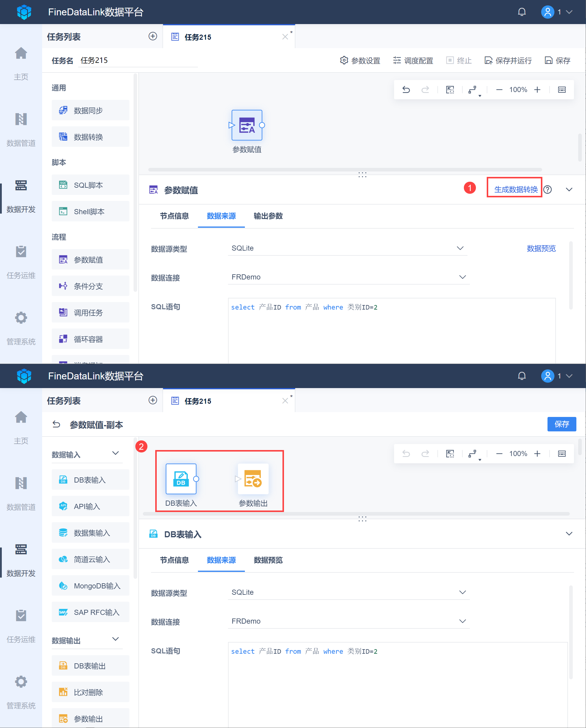
Task: Switch to 数据预览 tab in the DB表输入 panel
Action: click(268, 560)
